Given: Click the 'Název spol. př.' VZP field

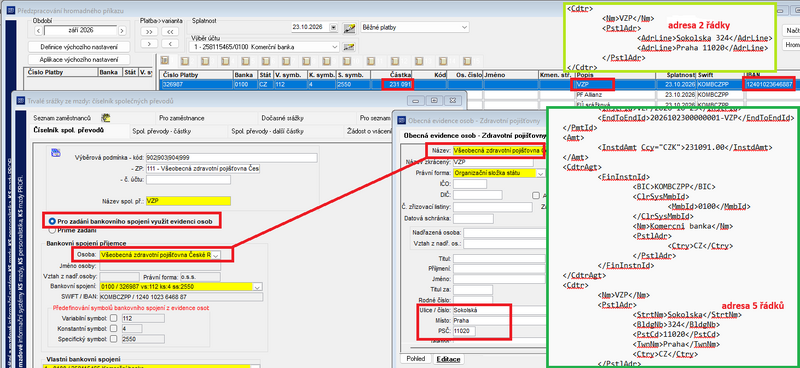Looking at the screenshot, I should click(x=188, y=201).
